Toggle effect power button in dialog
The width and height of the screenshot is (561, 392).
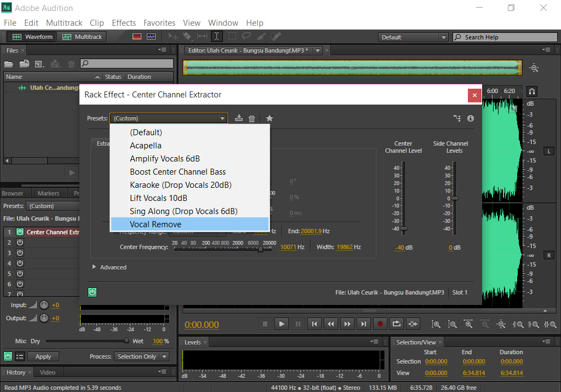tap(92, 292)
